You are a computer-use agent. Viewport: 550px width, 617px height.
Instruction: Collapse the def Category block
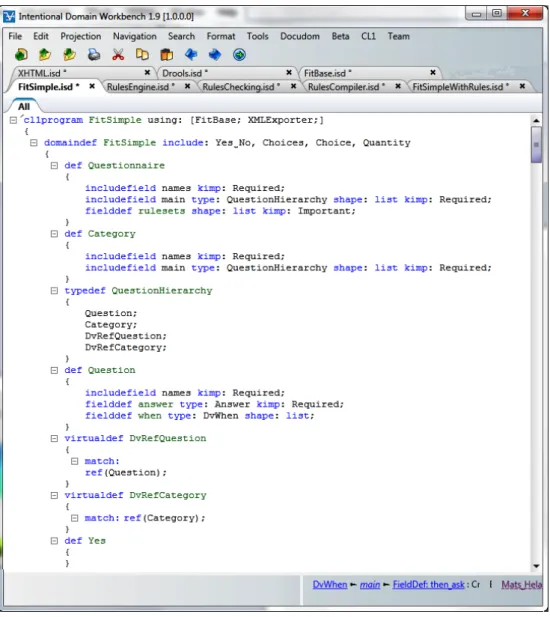[x=54, y=234]
